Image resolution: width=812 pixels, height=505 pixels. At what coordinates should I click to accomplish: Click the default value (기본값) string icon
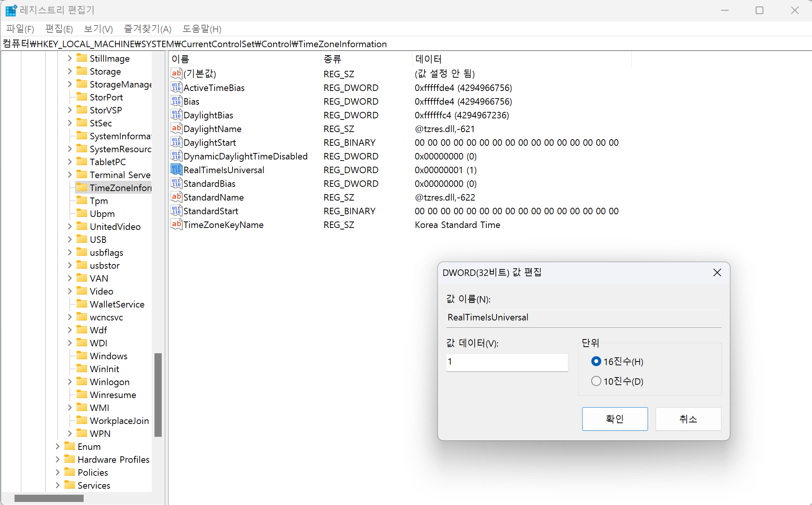(x=176, y=73)
